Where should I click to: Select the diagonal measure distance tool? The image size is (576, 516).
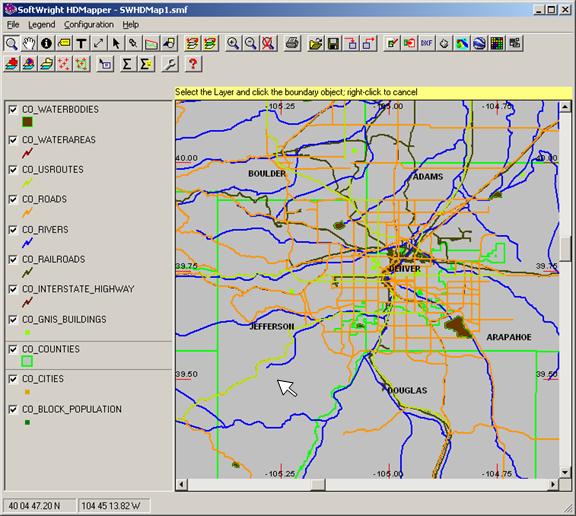pyautogui.click(x=98, y=43)
